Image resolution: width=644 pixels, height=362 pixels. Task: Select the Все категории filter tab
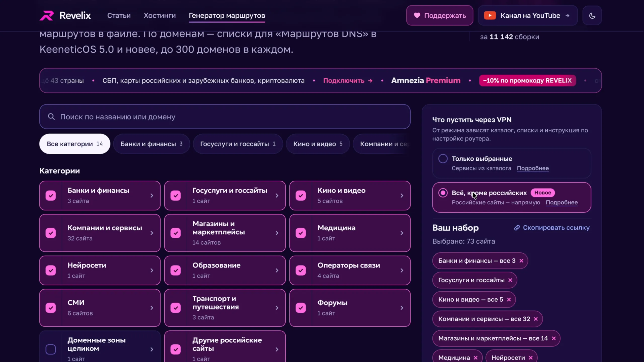point(75,144)
